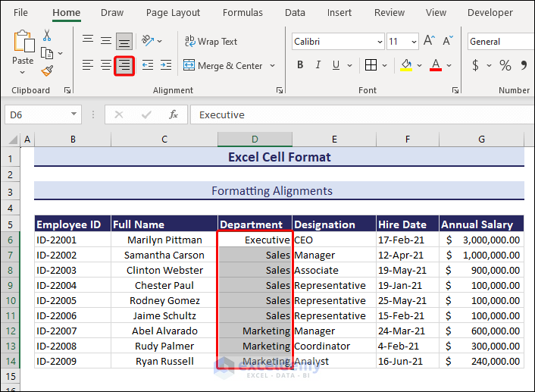Toggle Wrap Text on selection
The width and height of the screenshot is (535, 392).
point(211,42)
